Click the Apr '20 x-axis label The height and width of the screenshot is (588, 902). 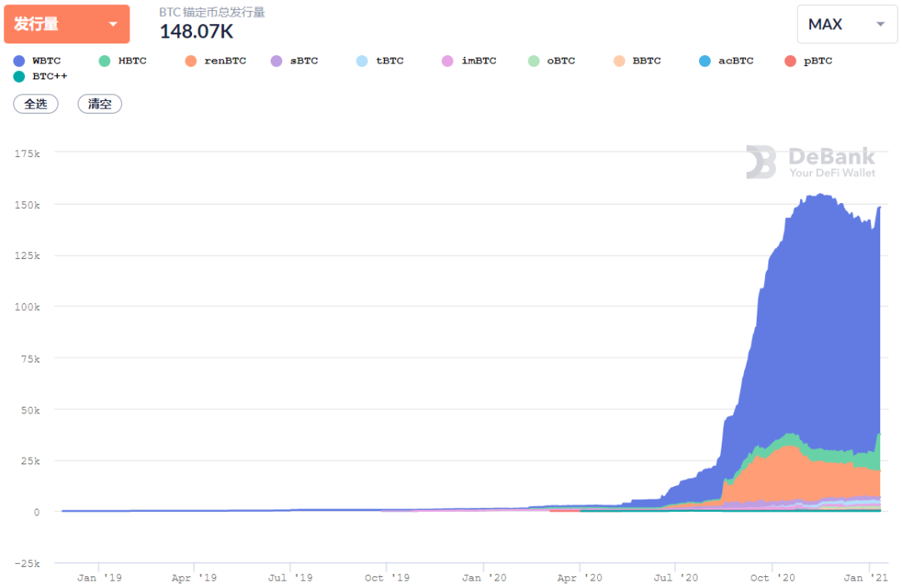coord(580,578)
